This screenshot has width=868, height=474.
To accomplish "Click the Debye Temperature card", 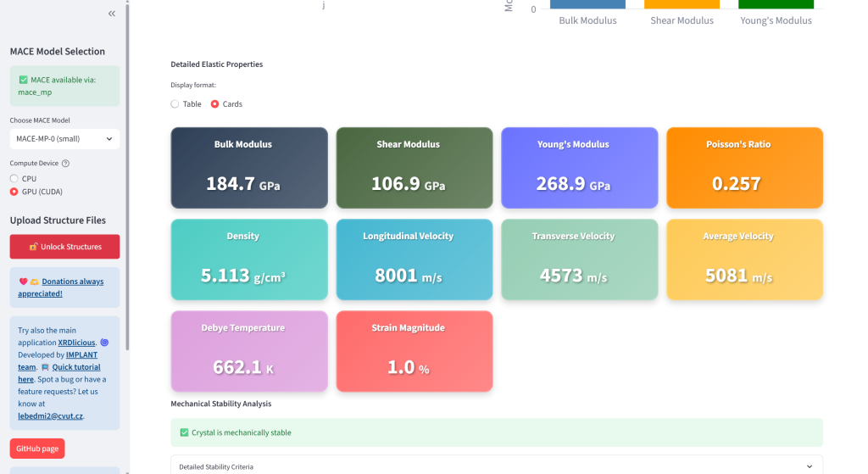I will pyautogui.click(x=249, y=351).
